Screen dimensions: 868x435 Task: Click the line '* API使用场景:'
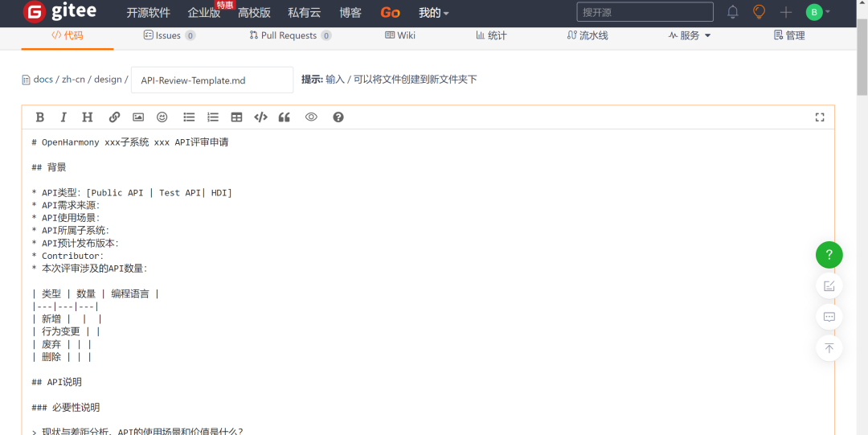pyautogui.click(x=66, y=218)
